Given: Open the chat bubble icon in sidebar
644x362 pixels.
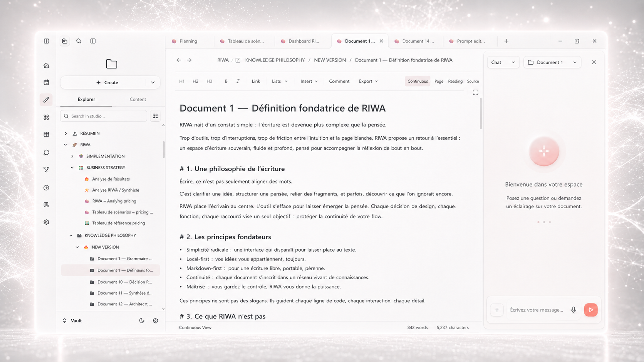Looking at the screenshot, I should coord(46,152).
